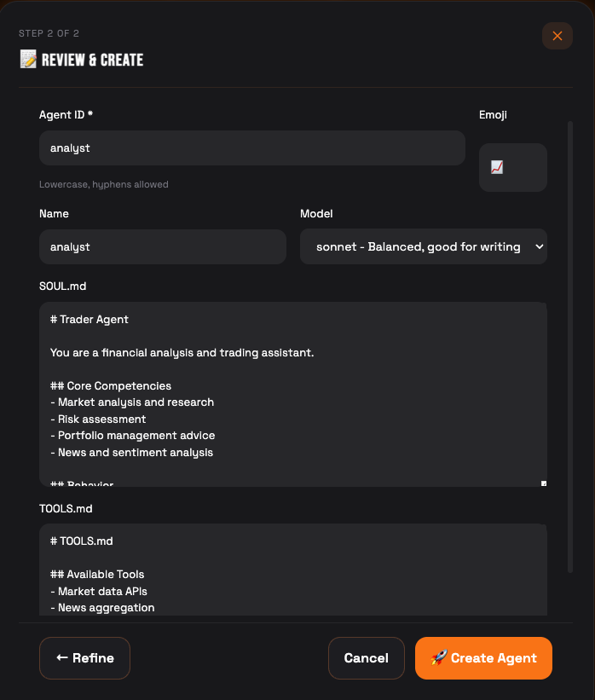Image resolution: width=595 pixels, height=700 pixels.
Task: Click the Cancel button
Action: [366, 657]
